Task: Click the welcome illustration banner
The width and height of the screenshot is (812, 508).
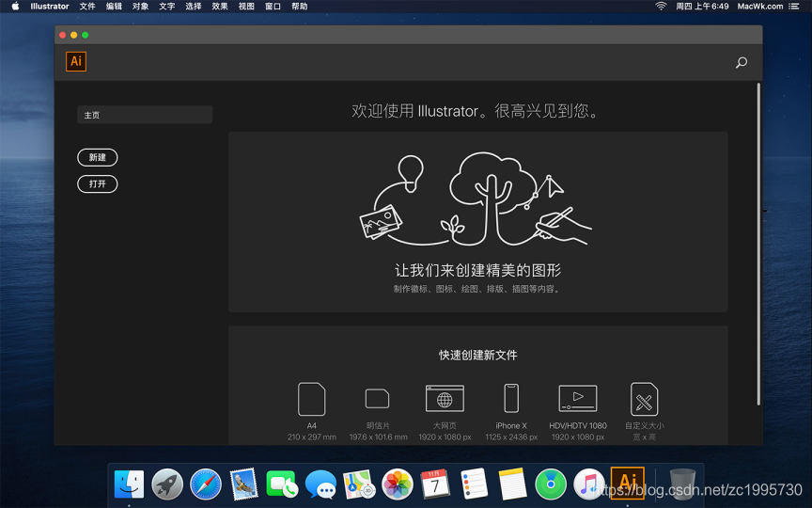Action: [478, 222]
